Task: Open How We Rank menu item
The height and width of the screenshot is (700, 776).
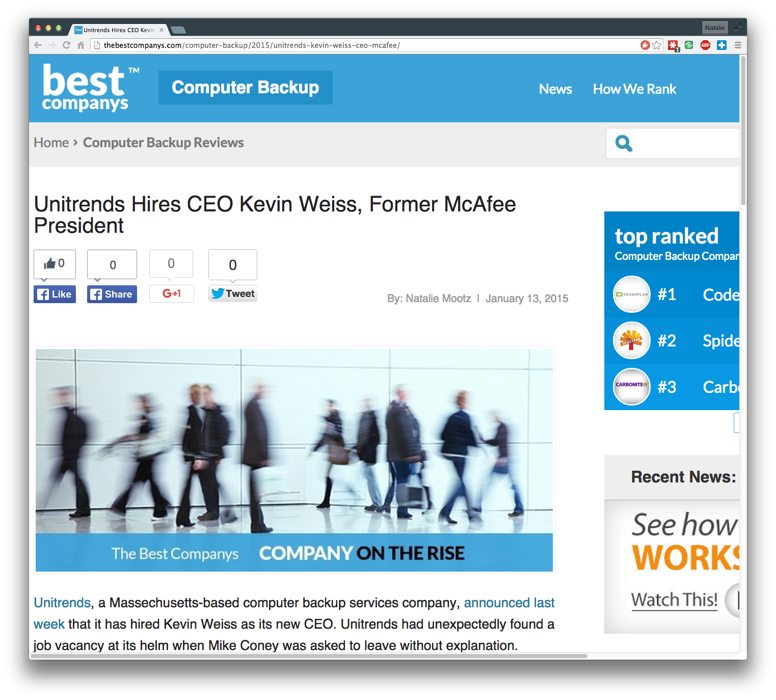Action: [x=634, y=89]
